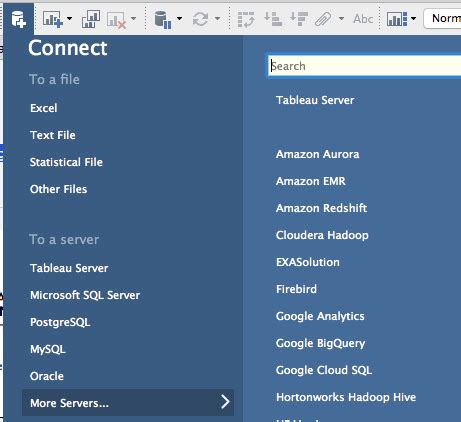
Task: Click the Swap rows and columns icon
Action: [x=246, y=19]
